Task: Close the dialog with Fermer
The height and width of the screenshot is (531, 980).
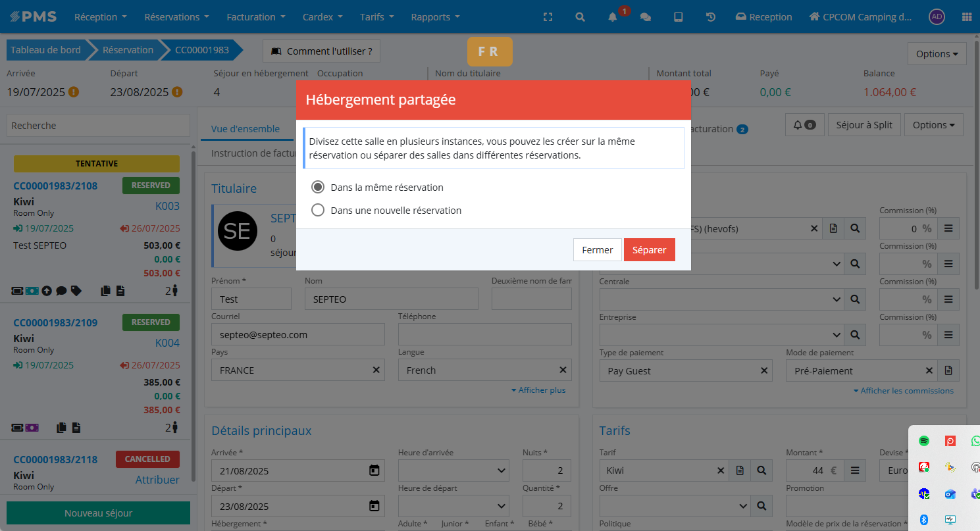Action: point(597,250)
